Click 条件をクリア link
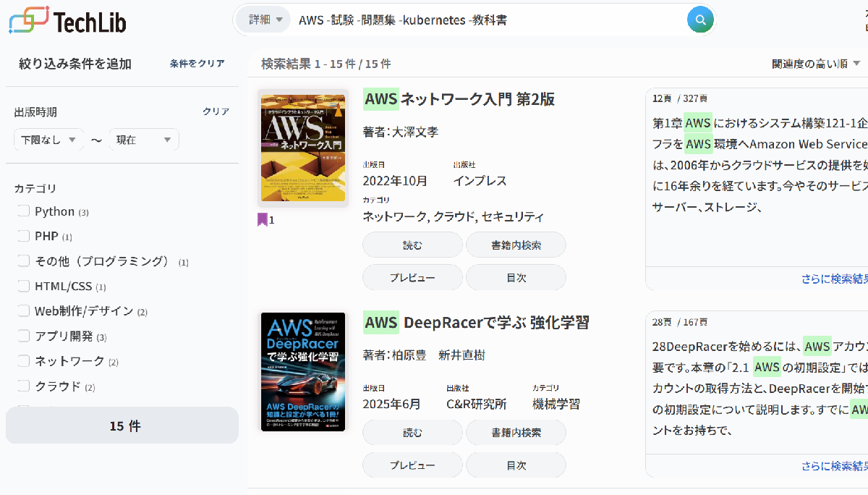 coord(197,64)
